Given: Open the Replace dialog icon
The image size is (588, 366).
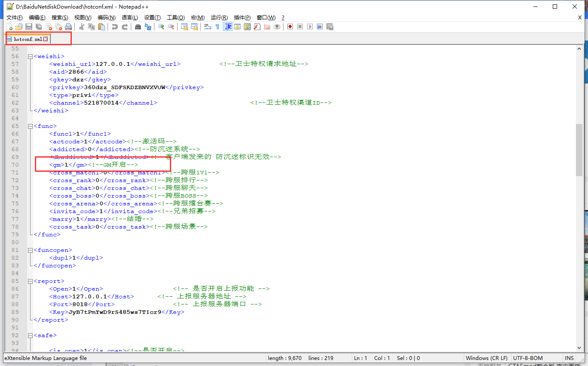Looking at the screenshot, I should [x=148, y=27].
